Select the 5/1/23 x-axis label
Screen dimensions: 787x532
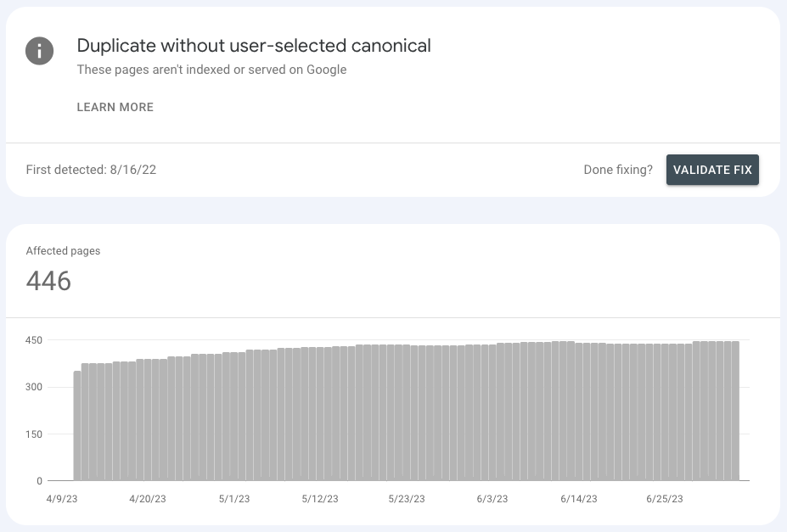[x=234, y=499]
